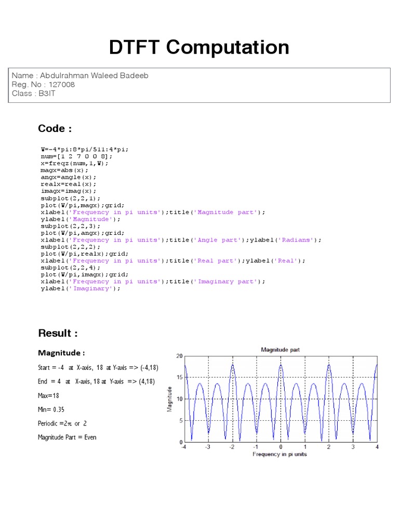
Task: Click code line 'plot(W/pi,realx);grid;'
Action: coord(85,254)
